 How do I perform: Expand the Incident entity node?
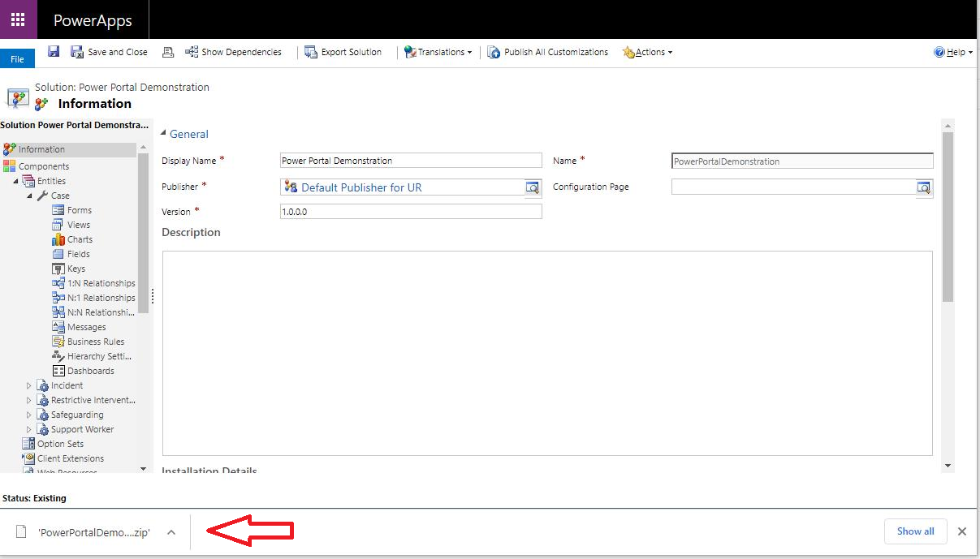pos(29,385)
